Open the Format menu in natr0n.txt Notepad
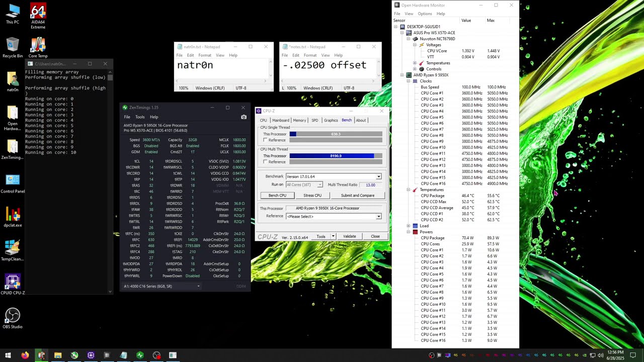Viewport: 644px width, 362px height. [x=205, y=55]
